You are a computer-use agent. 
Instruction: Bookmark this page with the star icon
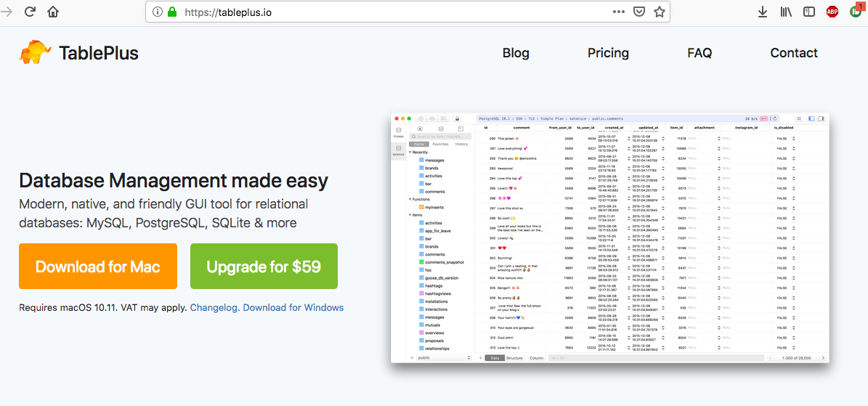pos(659,12)
